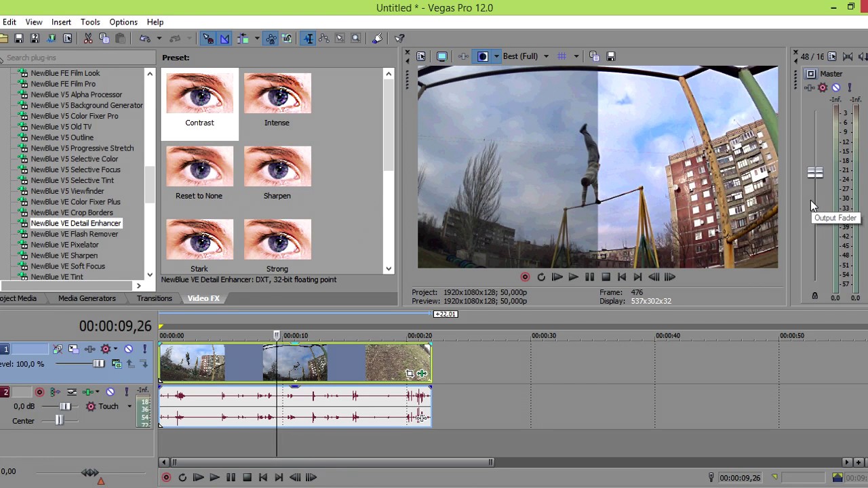Open Interactive Tutorials hand icon
The height and width of the screenshot is (488, 868).
coord(377,39)
